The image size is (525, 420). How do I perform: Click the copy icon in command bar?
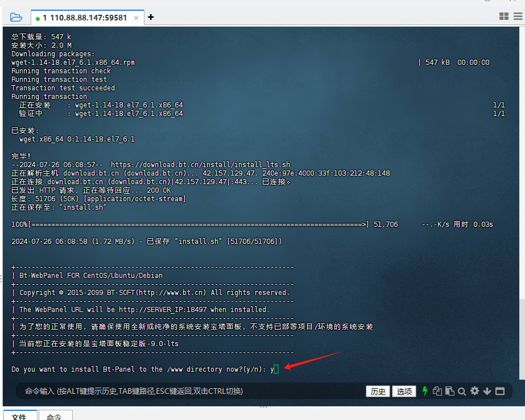(437, 391)
